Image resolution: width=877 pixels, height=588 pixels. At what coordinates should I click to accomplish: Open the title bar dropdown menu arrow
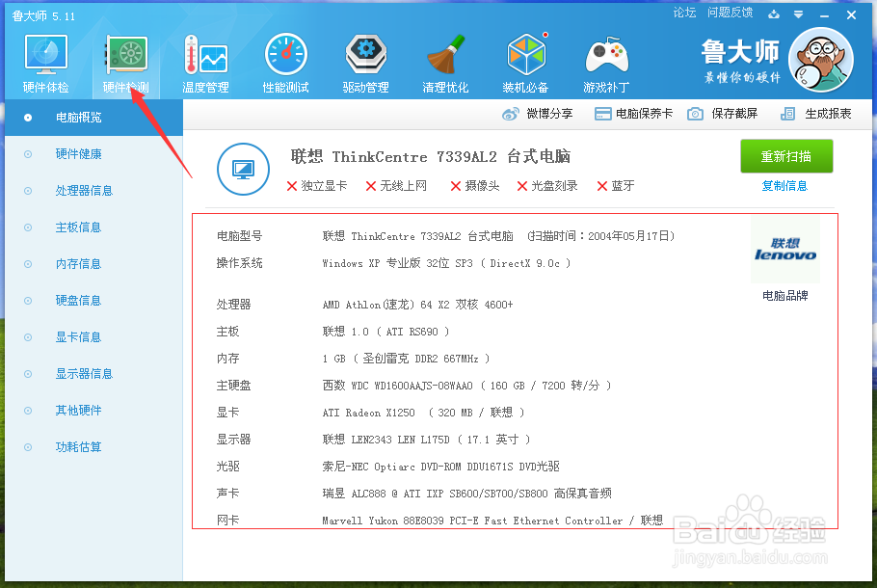799,14
